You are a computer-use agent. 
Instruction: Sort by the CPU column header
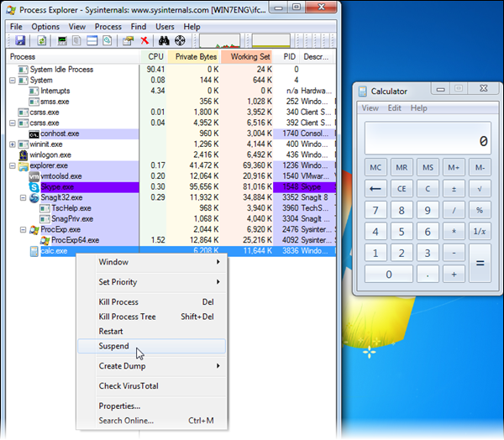(154, 57)
